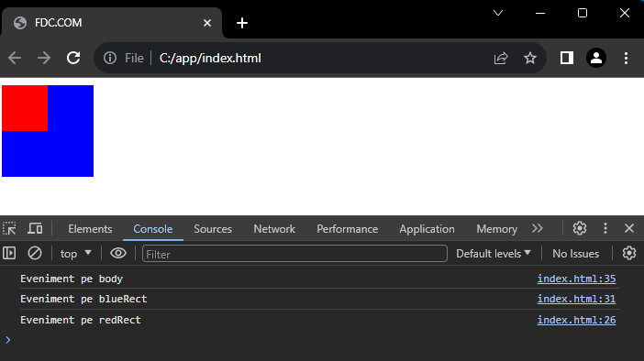Clear console with the ban icon
Viewport: 644px width, 361px height.
coord(35,253)
